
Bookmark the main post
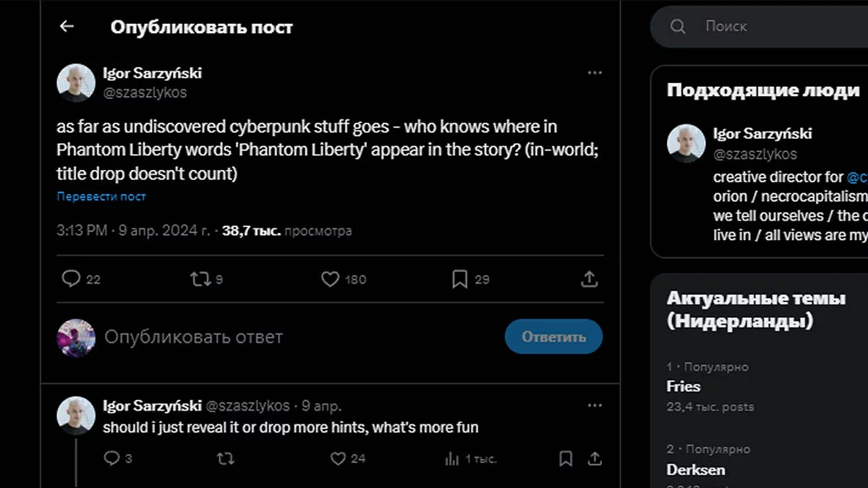459,279
